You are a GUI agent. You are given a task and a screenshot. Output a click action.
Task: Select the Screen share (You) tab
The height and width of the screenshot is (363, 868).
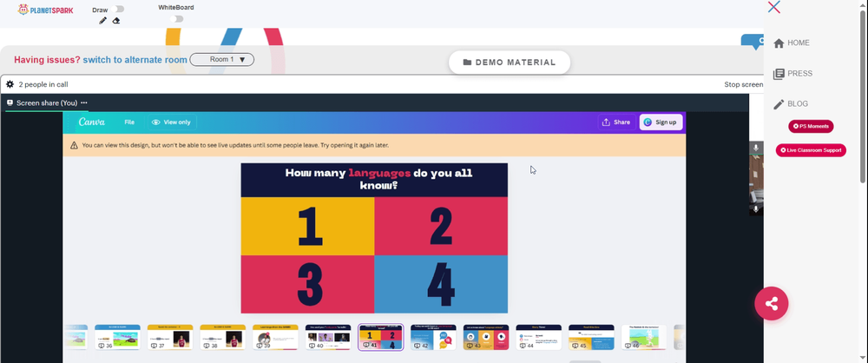tap(47, 103)
